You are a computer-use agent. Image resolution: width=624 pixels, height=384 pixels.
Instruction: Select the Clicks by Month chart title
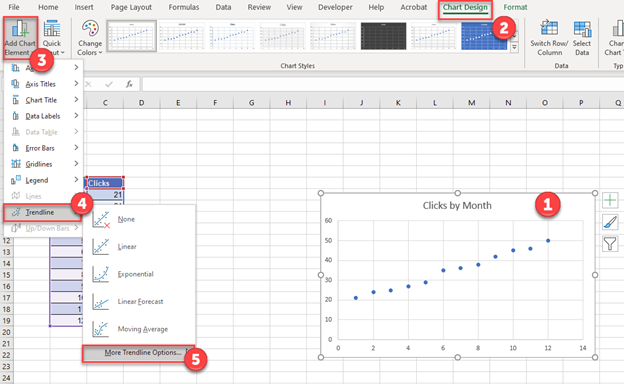coord(457,206)
